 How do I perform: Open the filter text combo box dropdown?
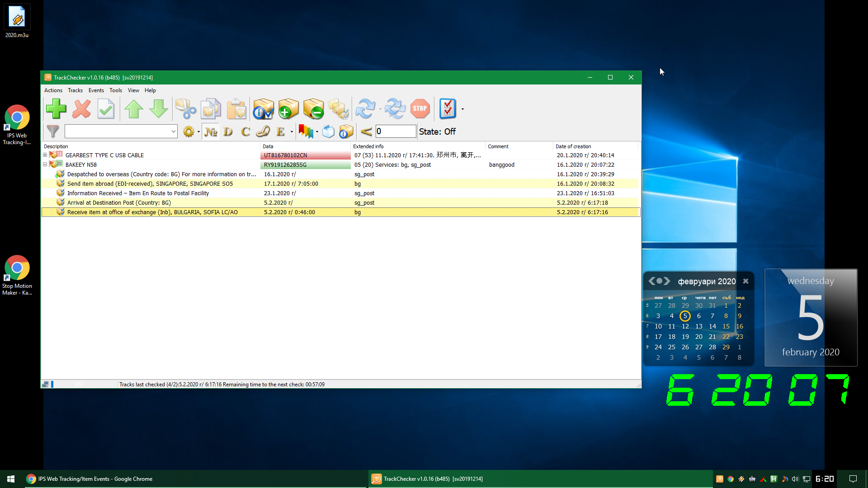coord(173,131)
